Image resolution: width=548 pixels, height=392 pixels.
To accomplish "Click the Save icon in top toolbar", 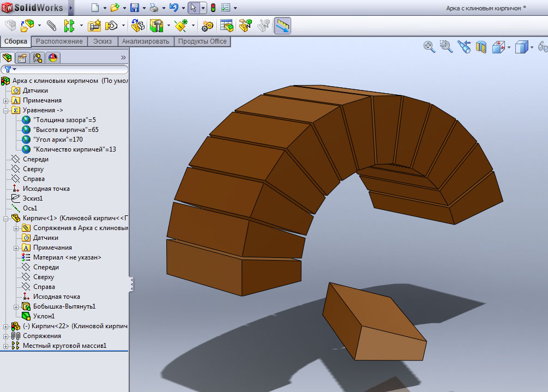I will coord(134,8).
